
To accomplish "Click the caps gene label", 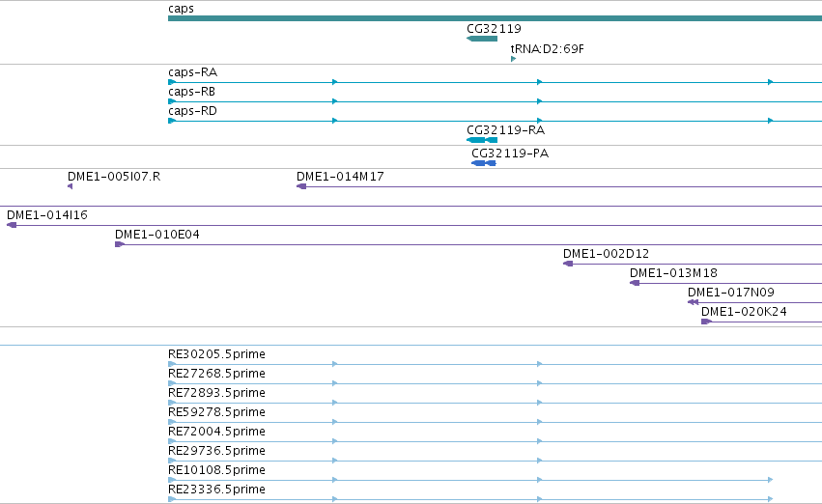I will pyautogui.click(x=181, y=9).
